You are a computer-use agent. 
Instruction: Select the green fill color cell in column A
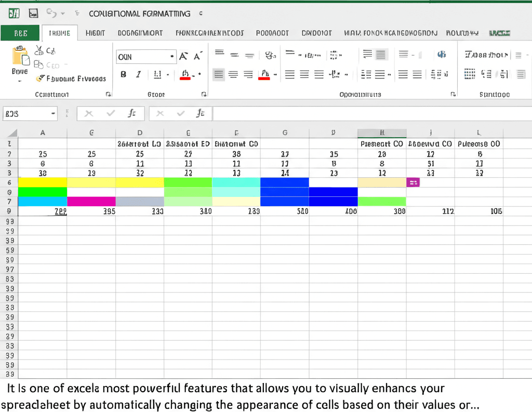coord(43,192)
